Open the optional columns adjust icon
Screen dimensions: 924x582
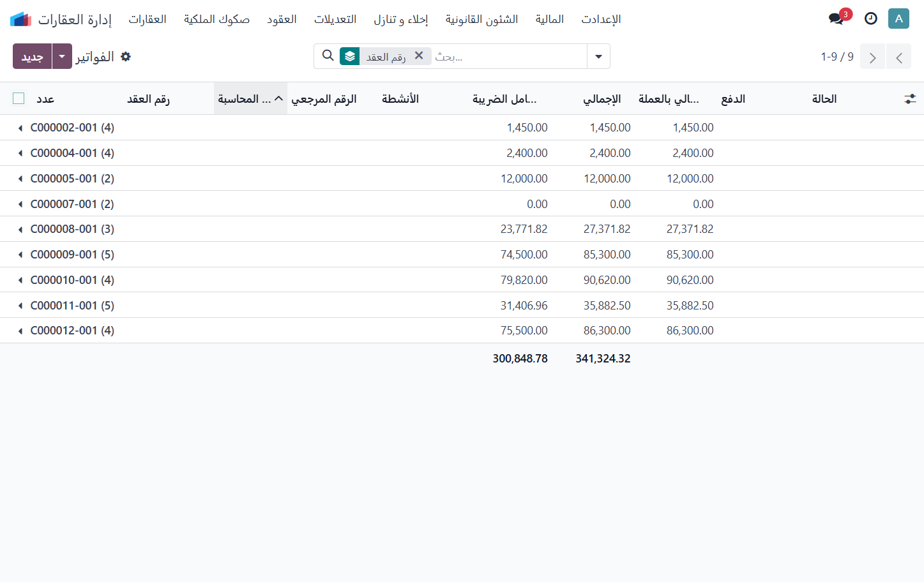pyautogui.click(x=910, y=99)
